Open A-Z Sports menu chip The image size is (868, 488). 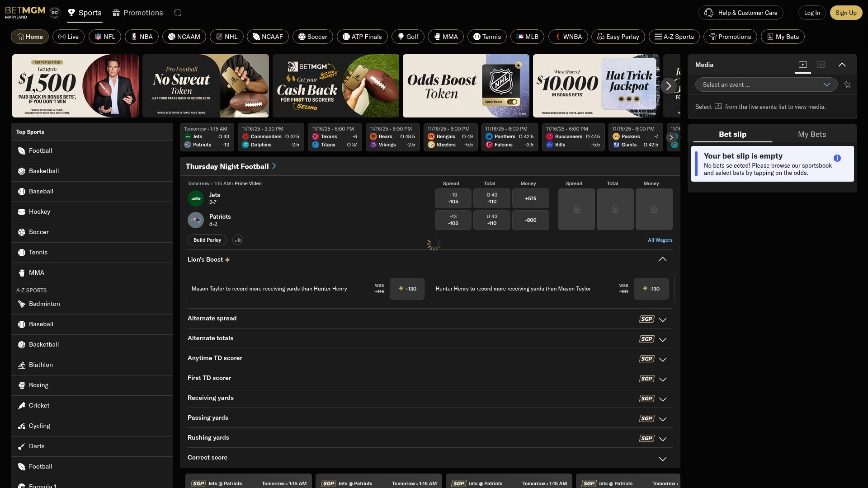[x=674, y=37]
